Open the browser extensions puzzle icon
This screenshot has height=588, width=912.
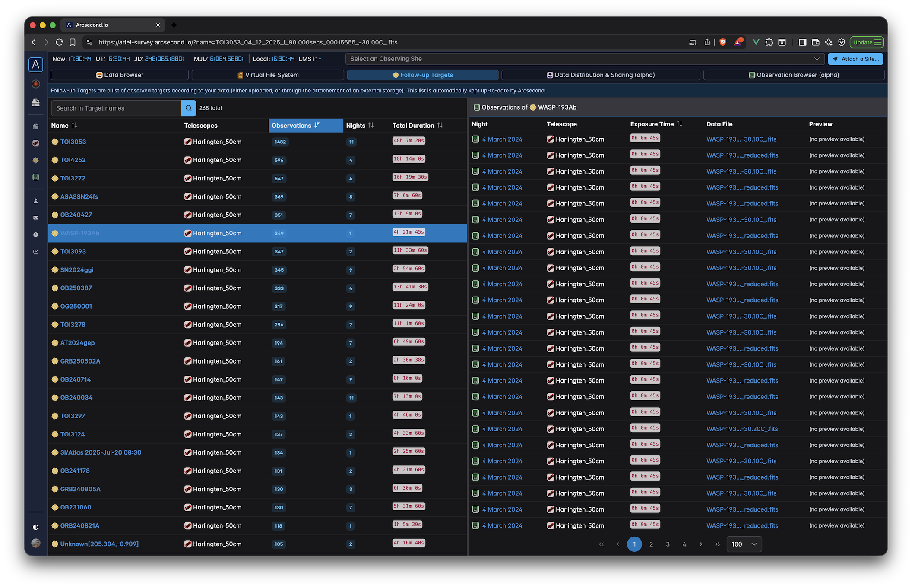(x=769, y=42)
